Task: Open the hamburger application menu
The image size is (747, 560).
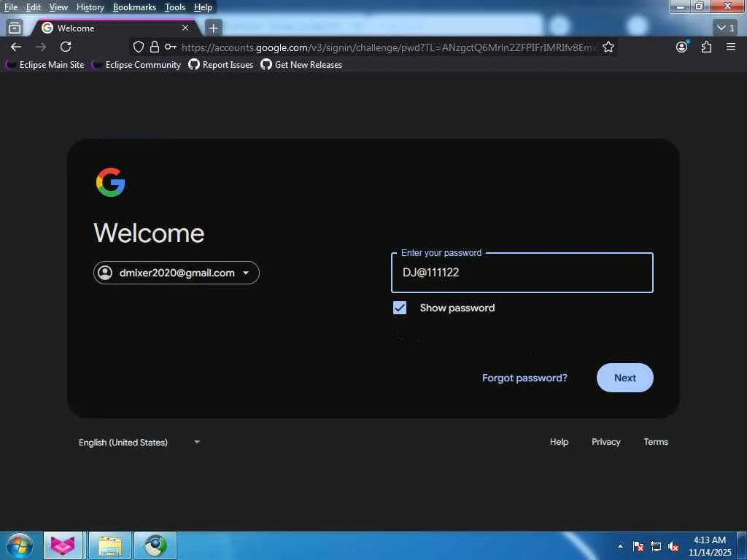Action: pos(731,47)
